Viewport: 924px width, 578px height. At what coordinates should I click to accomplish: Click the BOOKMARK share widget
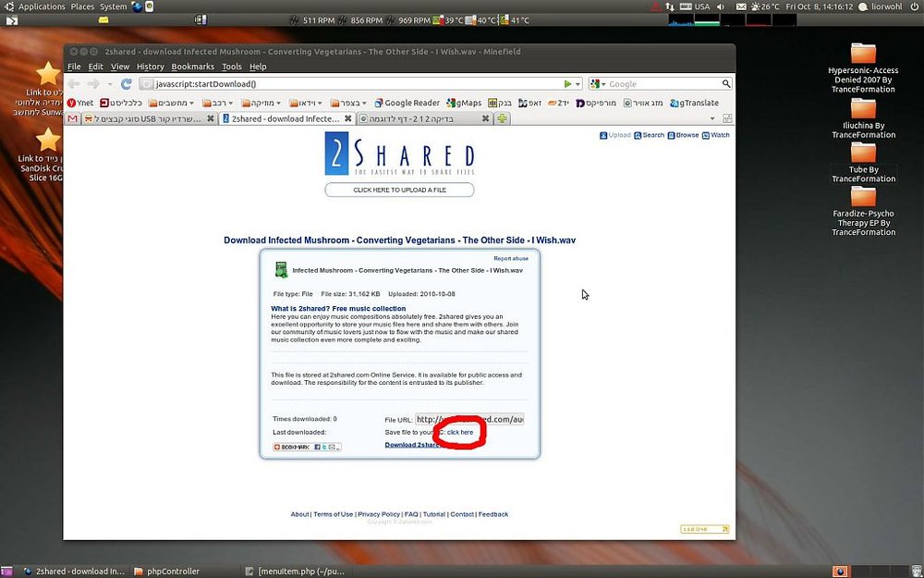click(307, 447)
